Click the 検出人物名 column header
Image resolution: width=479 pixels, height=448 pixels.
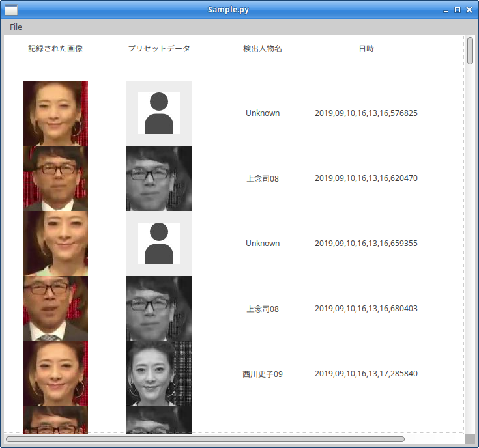(263, 49)
